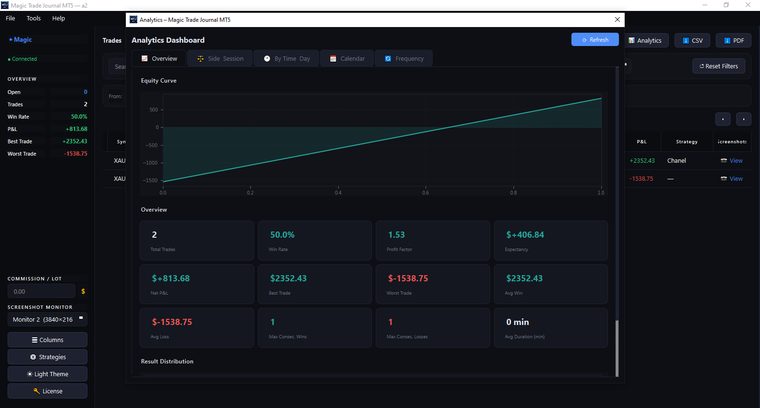Click the Connected status indicator
The width and height of the screenshot is (760, 408).
[x=22, y=59]
